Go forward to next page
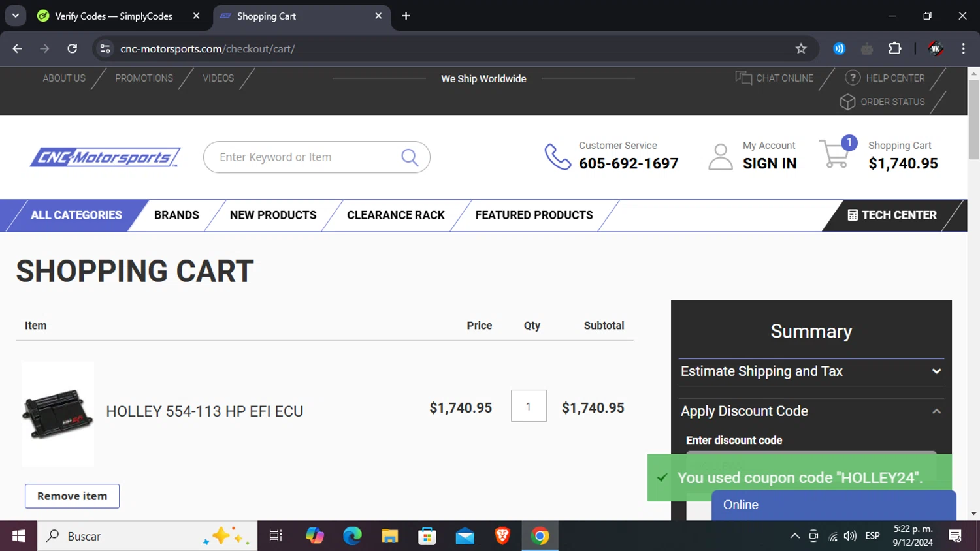Image resolution: width=980 pixels, height=551 pixels. [44, 48]
